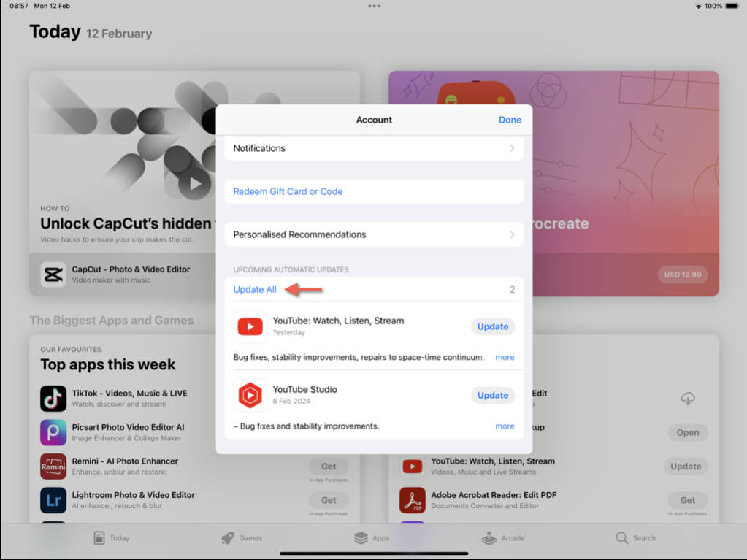The width and height of the screenshot is (747, 560).
Task: Switch to the Arcade tab
Action: [503, 538]
